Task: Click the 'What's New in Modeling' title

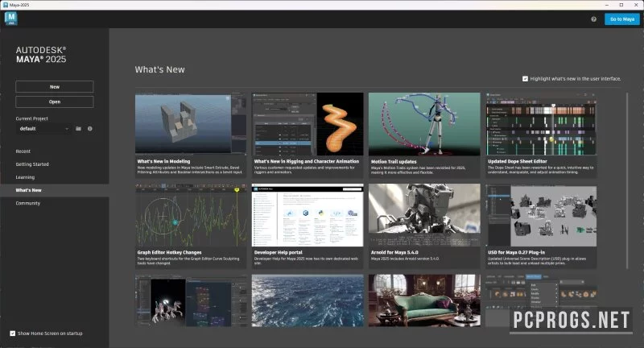Action: (163, 161)
